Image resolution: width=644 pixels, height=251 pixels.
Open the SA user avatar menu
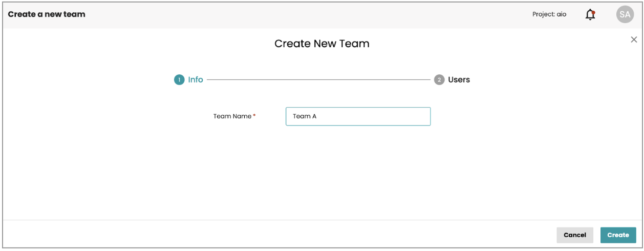(x=625, y=14)
